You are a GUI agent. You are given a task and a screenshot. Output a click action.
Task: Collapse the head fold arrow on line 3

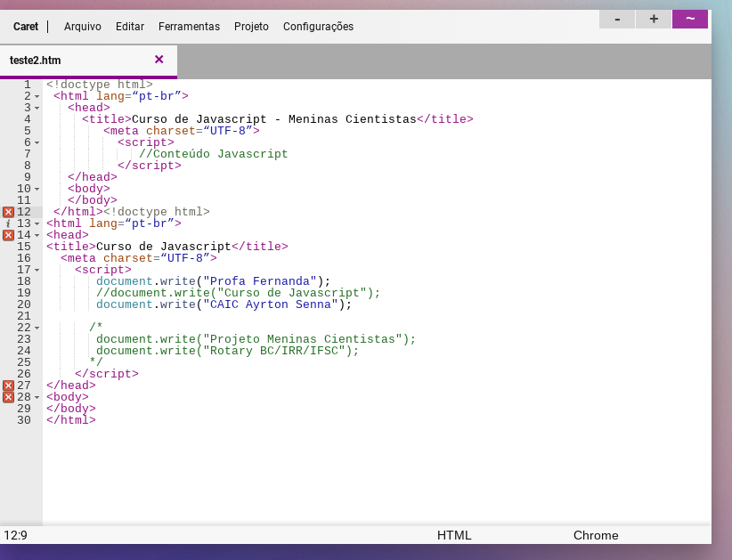tap(37, 108)
